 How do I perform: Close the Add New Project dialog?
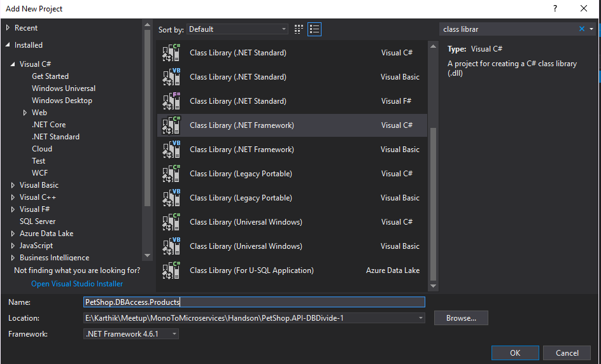coord(584,8)
